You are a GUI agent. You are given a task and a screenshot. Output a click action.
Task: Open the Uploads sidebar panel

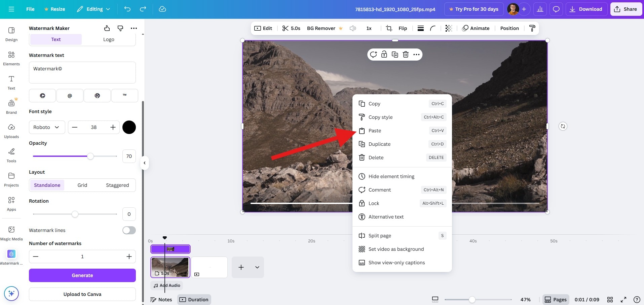11,131
